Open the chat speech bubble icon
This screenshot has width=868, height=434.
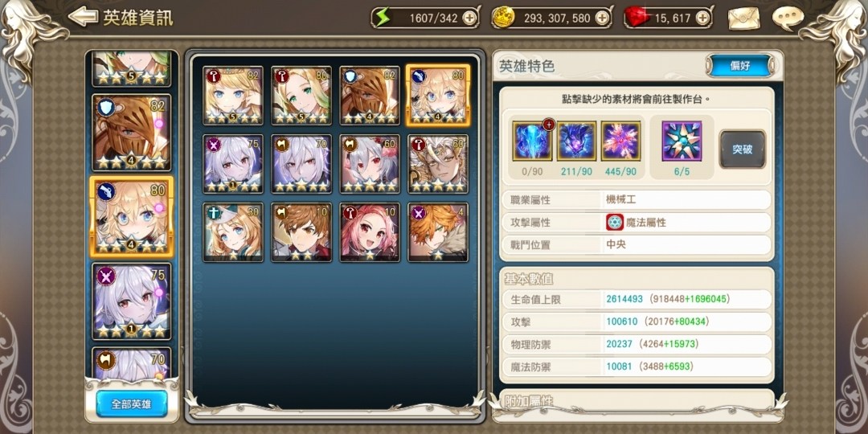point(788,18)
